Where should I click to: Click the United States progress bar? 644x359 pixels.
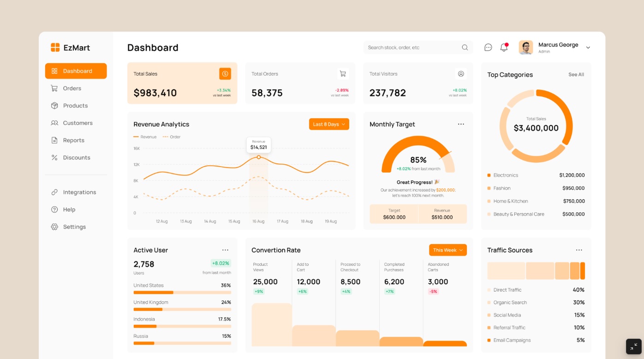click(x=182, y=292)
